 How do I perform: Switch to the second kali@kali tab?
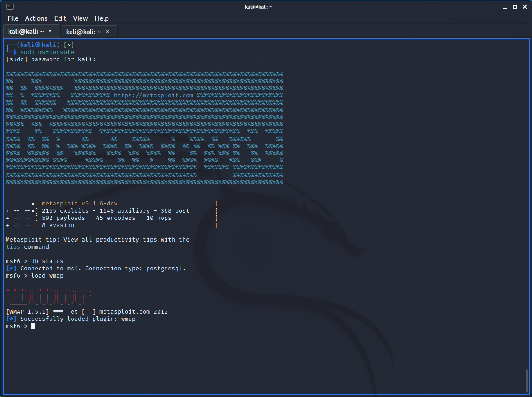pos(83,32)
